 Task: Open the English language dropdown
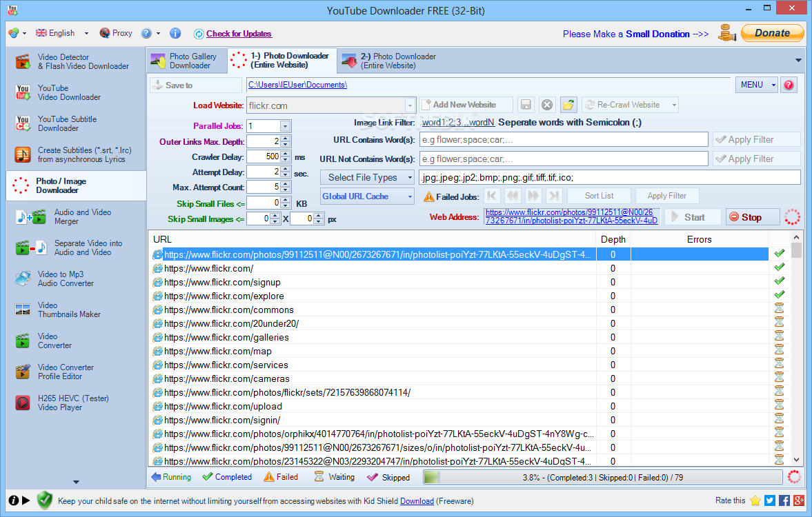86,33
